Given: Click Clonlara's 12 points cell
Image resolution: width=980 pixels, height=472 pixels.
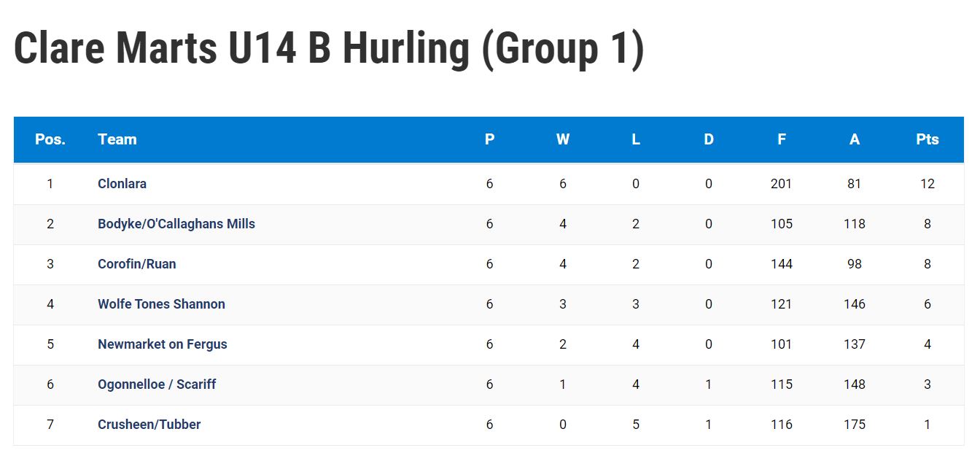Looking at the screenshot, I should click(x=927, y=184).
